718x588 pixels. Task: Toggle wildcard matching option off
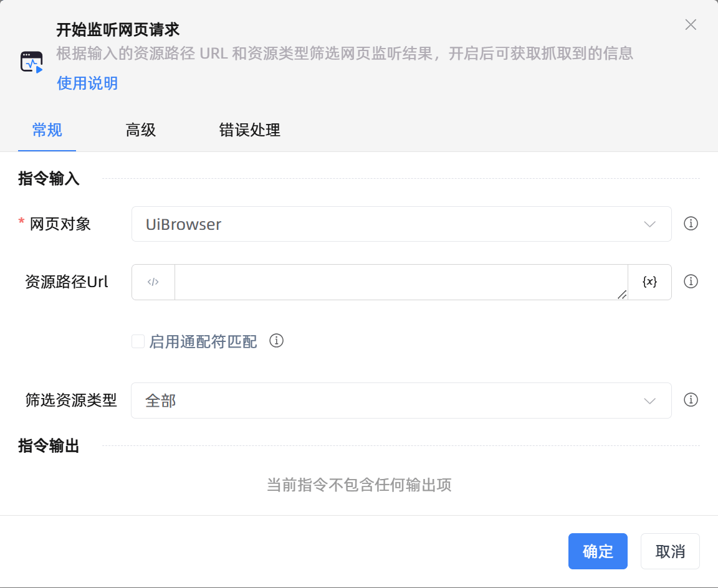(138, 341)
